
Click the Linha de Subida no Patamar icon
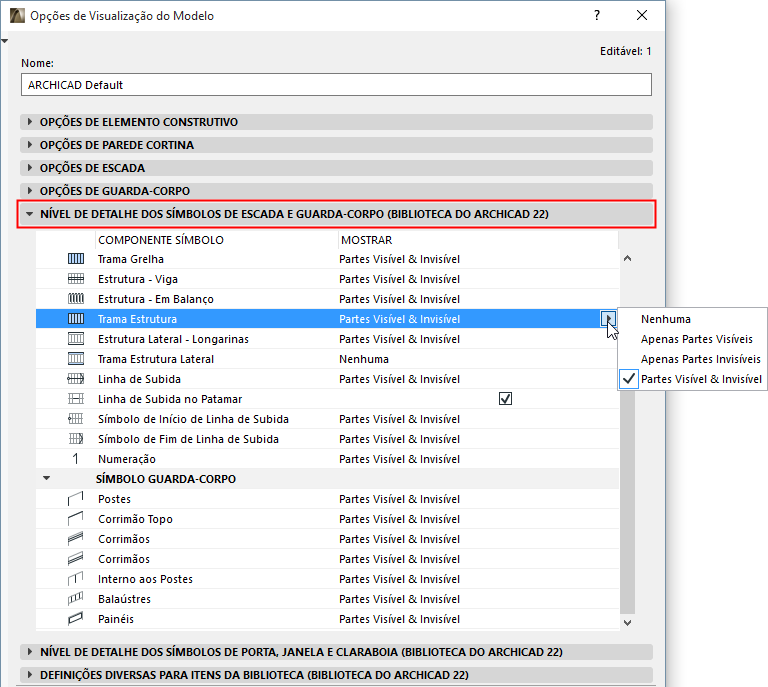[75, 399]
